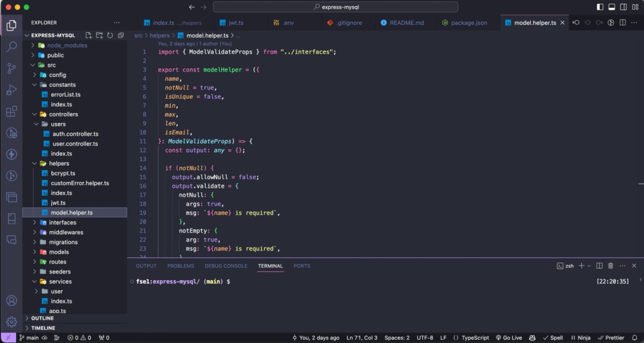Toggle Prettier formatter in status bar
The image size is (644, 343).
611,338
